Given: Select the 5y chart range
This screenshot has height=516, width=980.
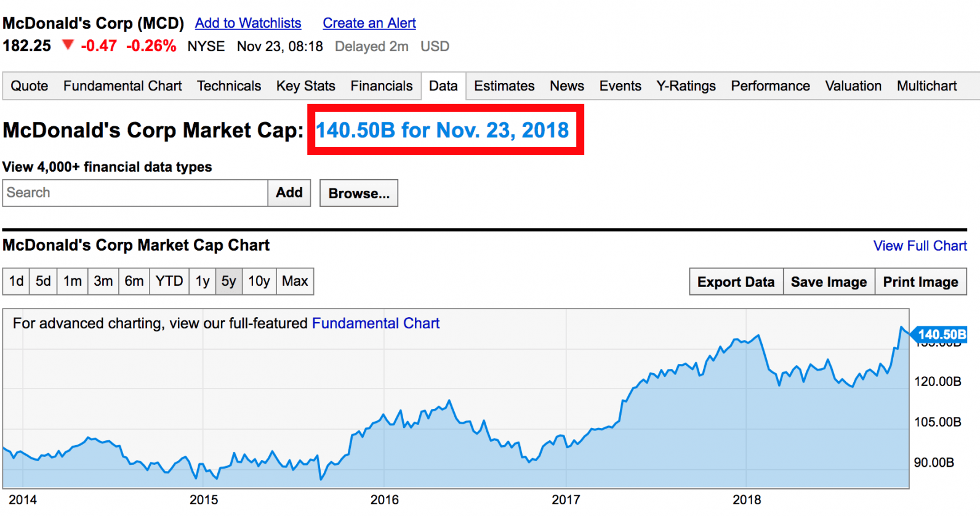Looking at the screenshot, I should click(x=229, y=281).
